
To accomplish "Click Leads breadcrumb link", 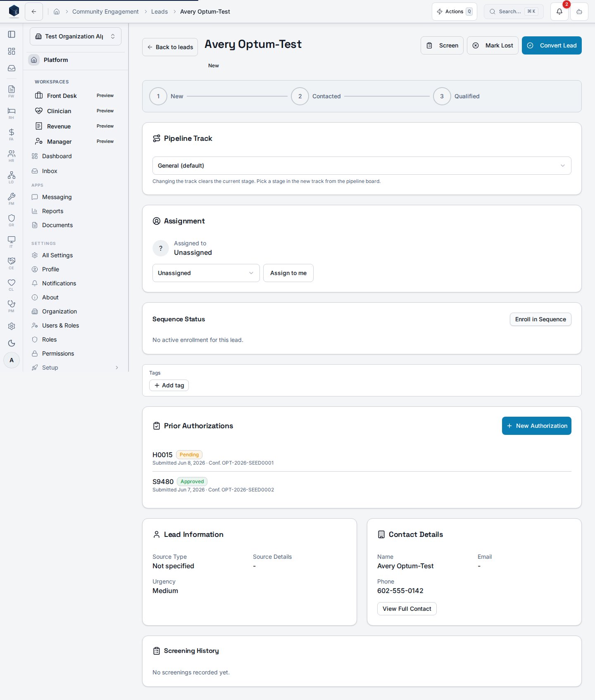I will pyautogui.click(x=159, y=12).
